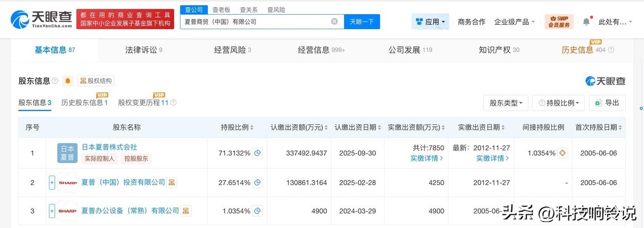Click help icon next to 股权变更历程 11
644x228 pixels.
173,103
